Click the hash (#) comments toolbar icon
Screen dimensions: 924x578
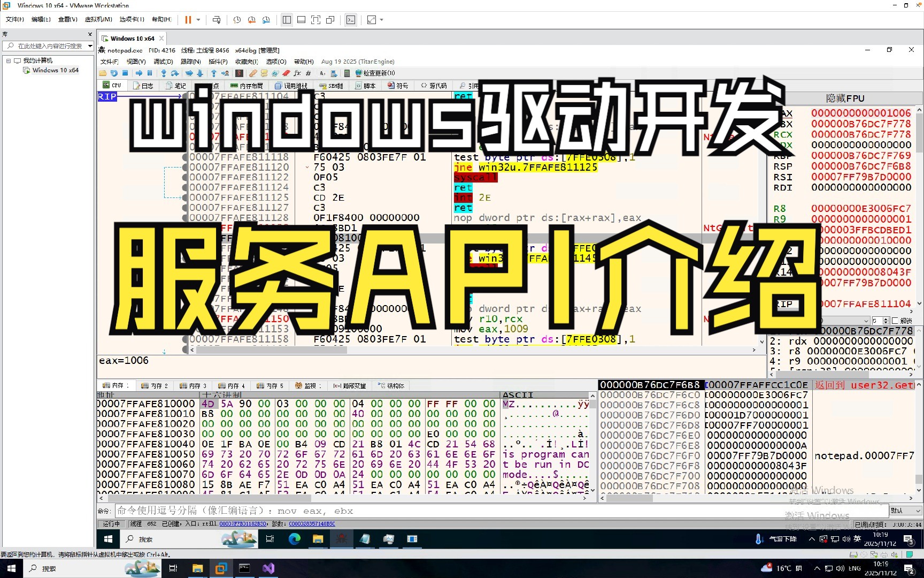(x=309, y=73)
